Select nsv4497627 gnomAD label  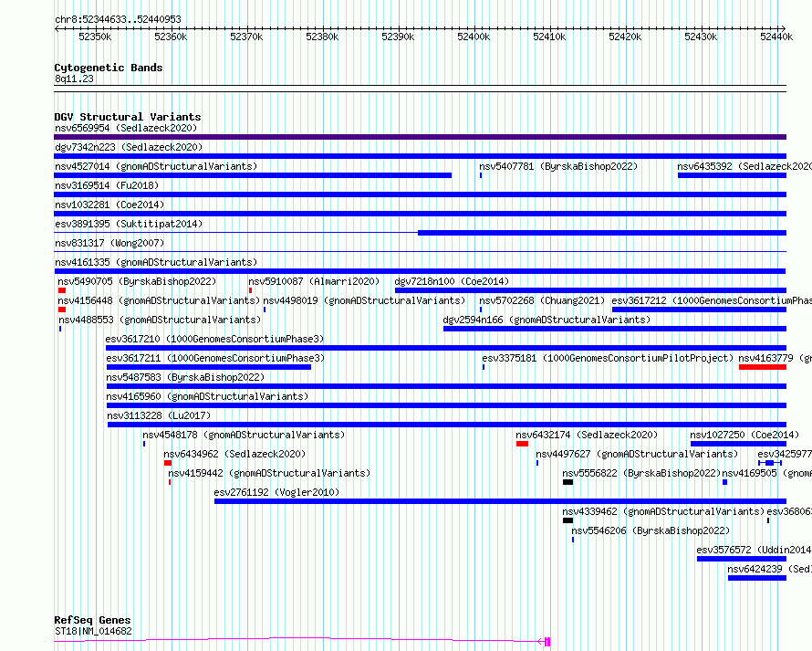[637, 454]
